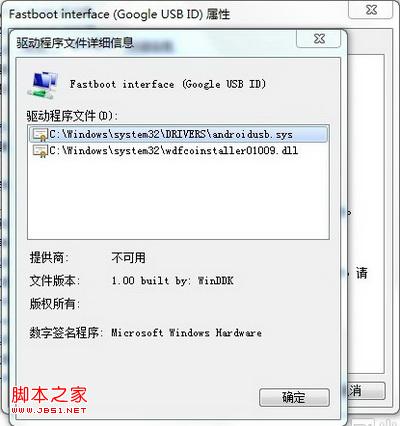This screenshot has height=426, width=400.
Task: Click the Fastboot interface 属性 window title
Action: click(x=119, y=14)
